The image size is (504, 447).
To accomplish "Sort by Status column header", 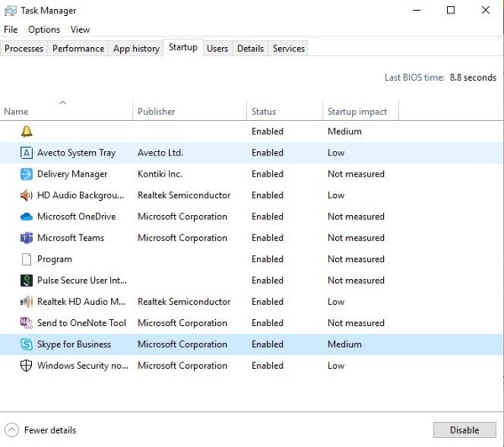I will pos(264,112).
